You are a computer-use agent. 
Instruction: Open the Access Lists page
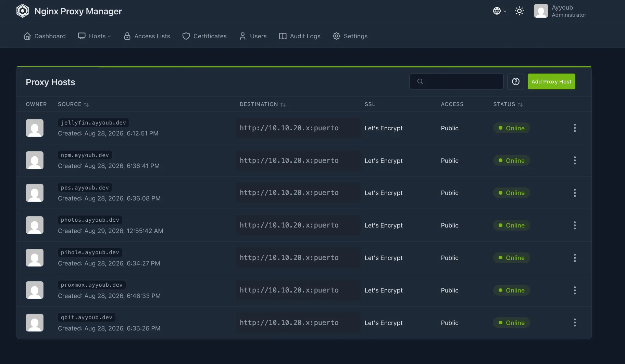(147, 36)
